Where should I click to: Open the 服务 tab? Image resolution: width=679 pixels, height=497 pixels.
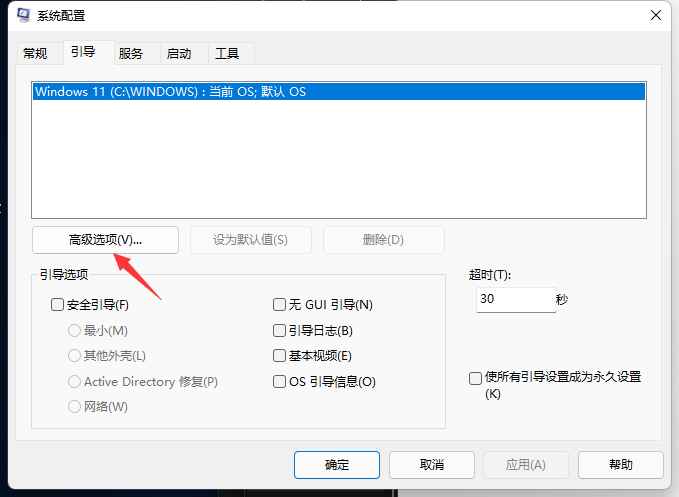click(x=131, y=53)
